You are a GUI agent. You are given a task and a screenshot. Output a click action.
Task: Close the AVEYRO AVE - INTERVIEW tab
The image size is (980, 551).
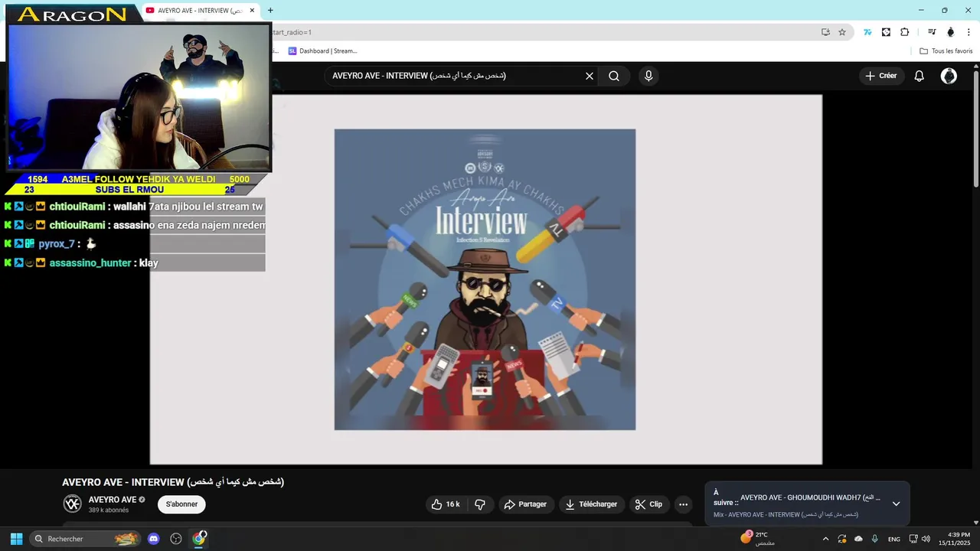pyautogui.click(x=252, y=11)
